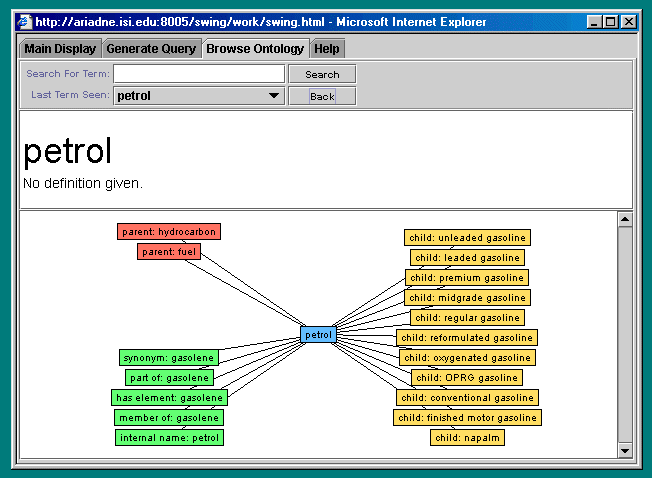Select the Help tab

click(x=327, y=48)
